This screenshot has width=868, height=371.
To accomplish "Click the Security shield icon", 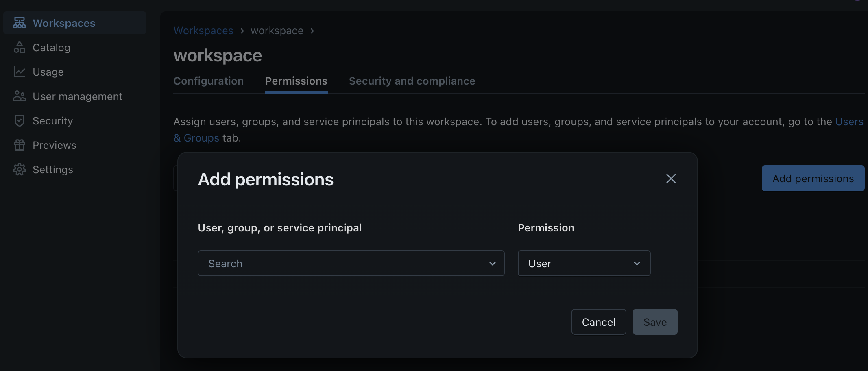I will tap(19, 121).
